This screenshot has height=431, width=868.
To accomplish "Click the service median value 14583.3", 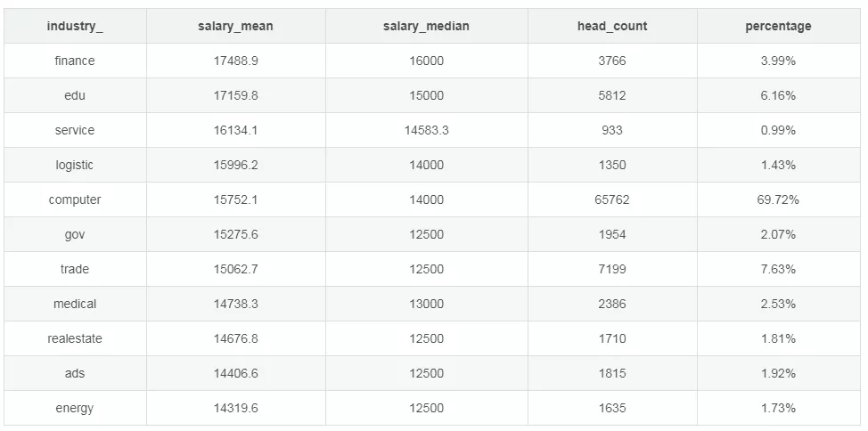I will click(x=426, y=131).
